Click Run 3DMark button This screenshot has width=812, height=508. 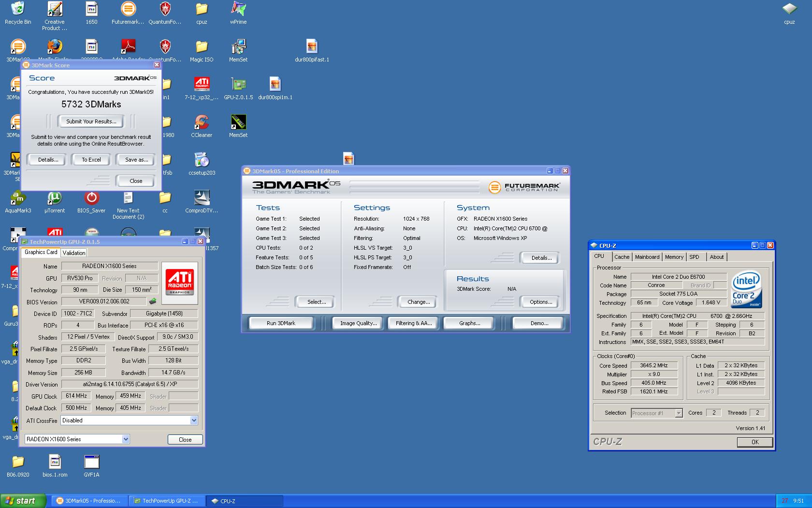[x=281, y=323]
